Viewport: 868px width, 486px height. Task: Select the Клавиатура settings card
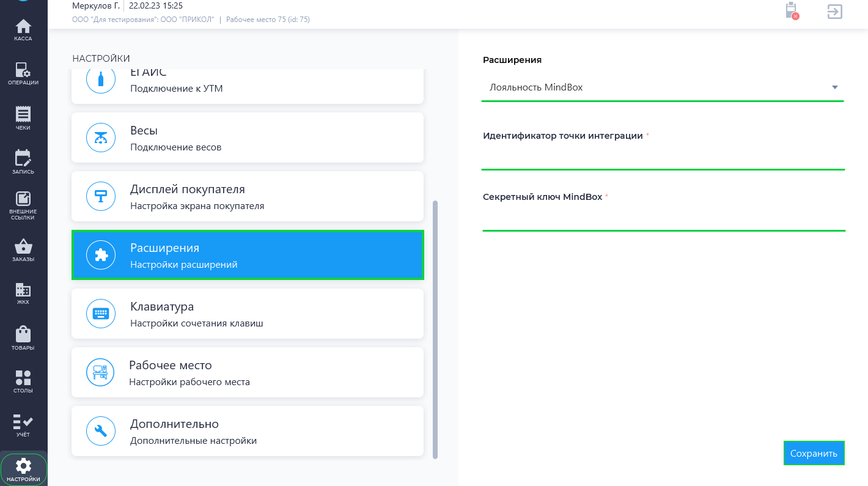click(x=248, y=314)
